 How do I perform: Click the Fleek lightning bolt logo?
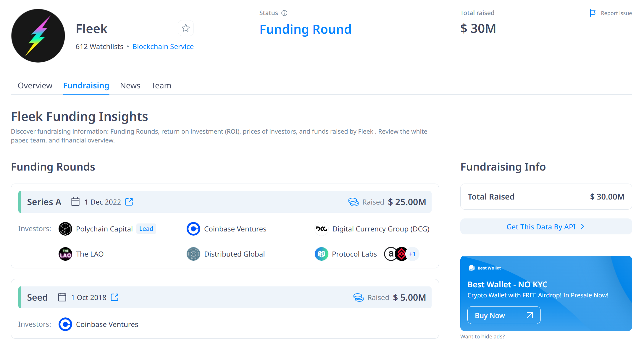[38, 36]
